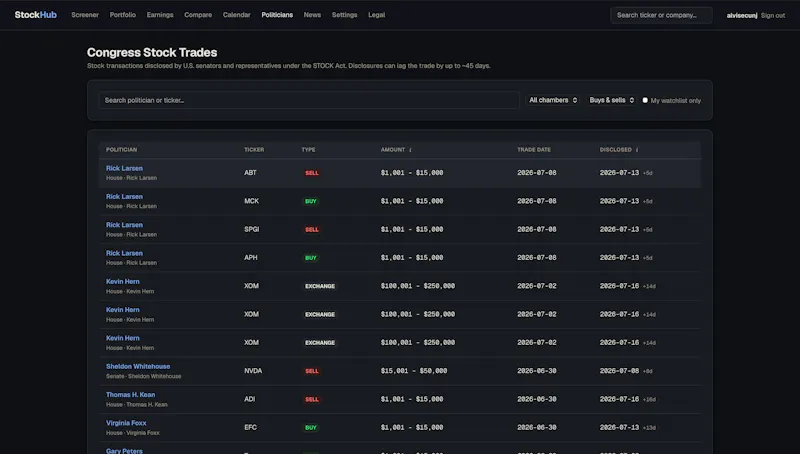This screenshot has height=454, width=800.
Task: Click the SPGI ticker cell
Action: click(252, 230)
